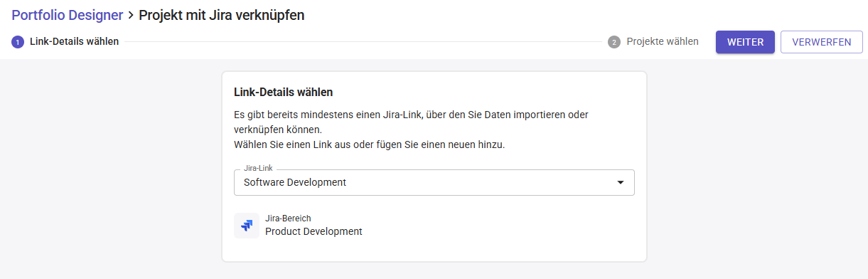Click the Software Development value in Jira-Link field
Viewport: 868px width, 279px height.
(295, 182)
